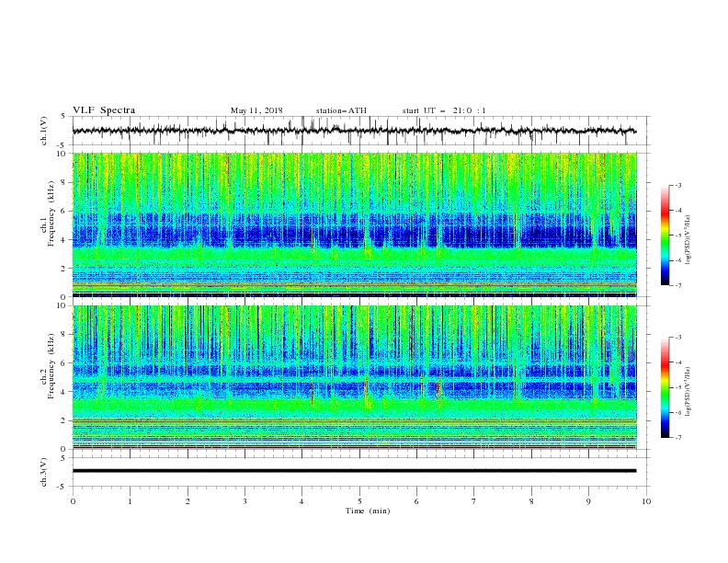Click the '-3' tick on ch.1 colorbar
Screen dimensions: 728x563
click(677, 185)
